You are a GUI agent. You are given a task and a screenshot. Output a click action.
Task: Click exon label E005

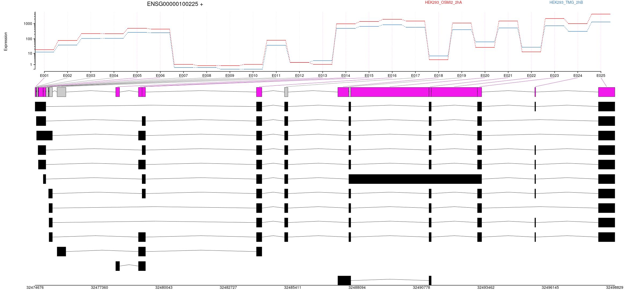point(137,76)
